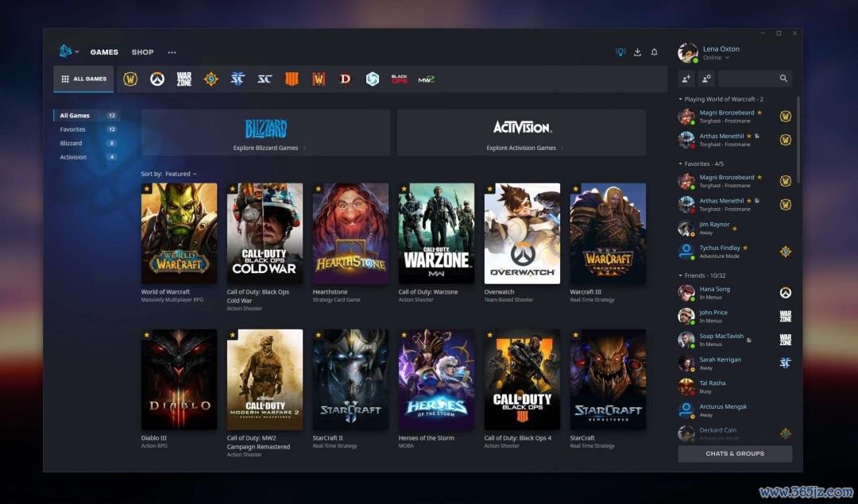Select Black Ops Cold War icon in game bar
858x504 pixels.
pos(399,79)
